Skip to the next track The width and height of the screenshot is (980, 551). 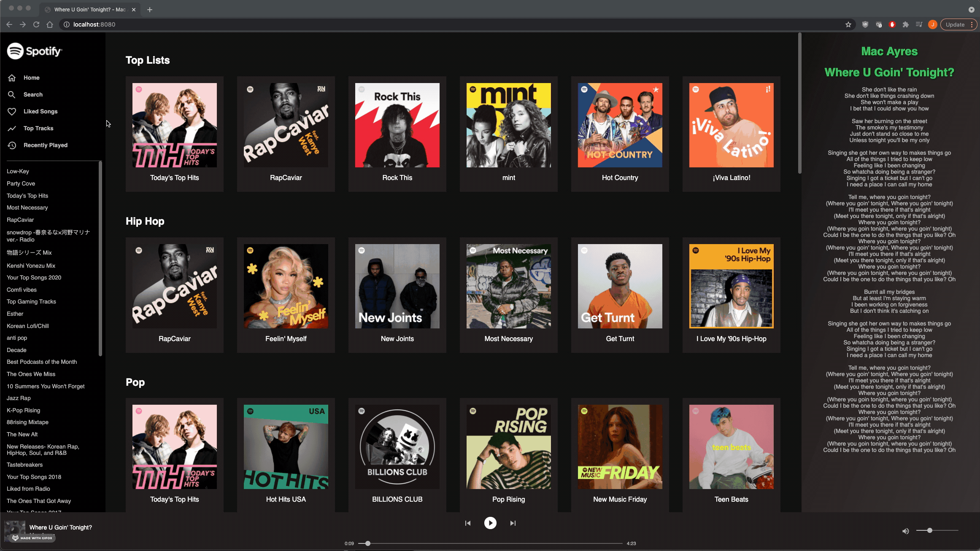tap(513, 523)
